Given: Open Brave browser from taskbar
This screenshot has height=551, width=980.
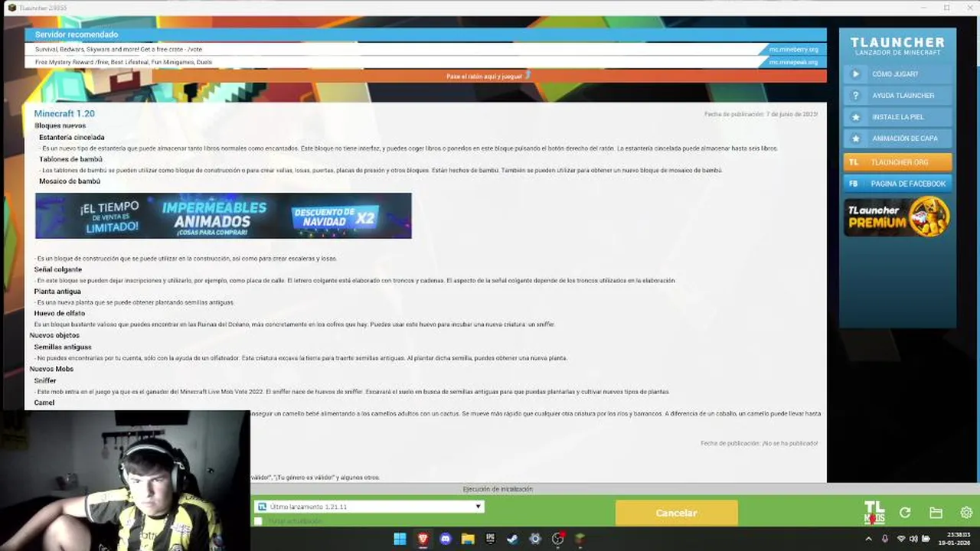Looking at the screenshot, I should [423, 539].
